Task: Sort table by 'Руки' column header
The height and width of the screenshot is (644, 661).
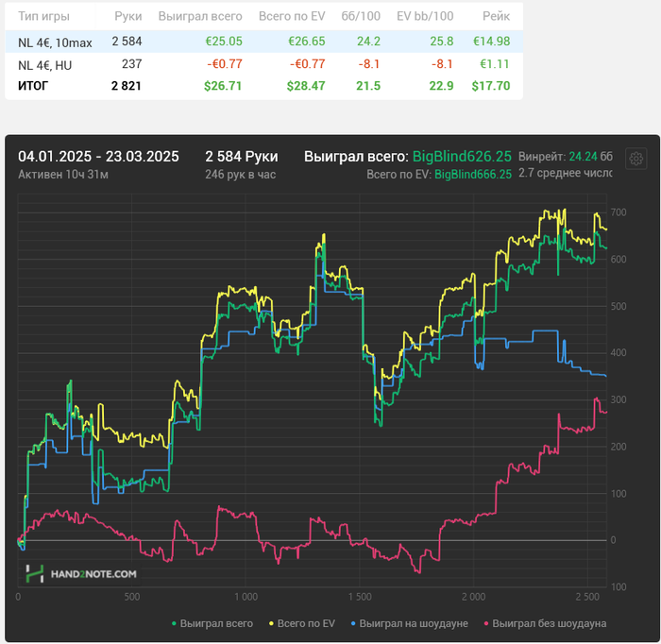Action: [x=128, y=16]
